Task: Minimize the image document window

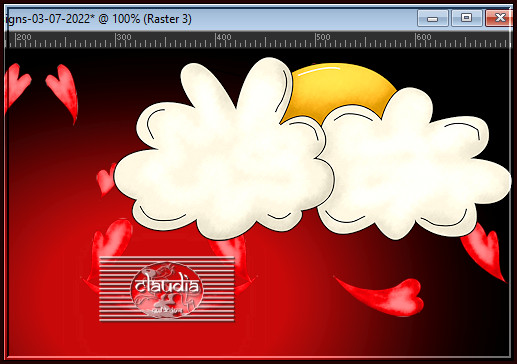Action: click(x=432, y=18)
